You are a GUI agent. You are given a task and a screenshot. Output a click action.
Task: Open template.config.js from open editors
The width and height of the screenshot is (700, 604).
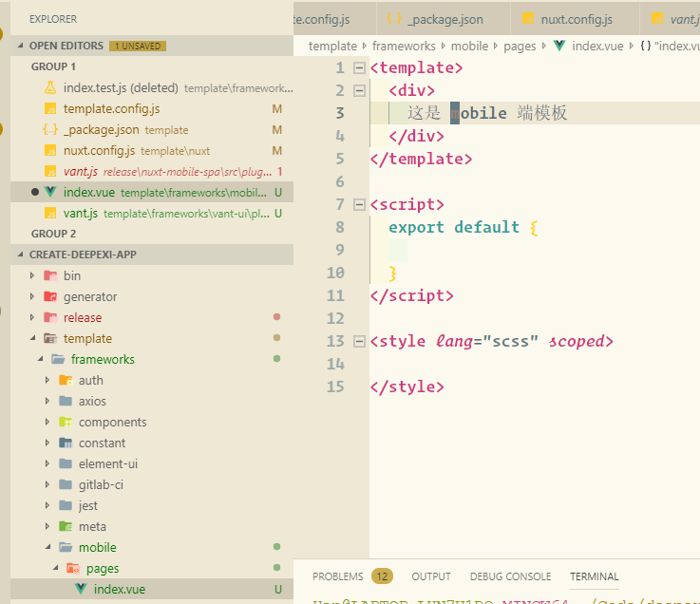pos(111,108)
